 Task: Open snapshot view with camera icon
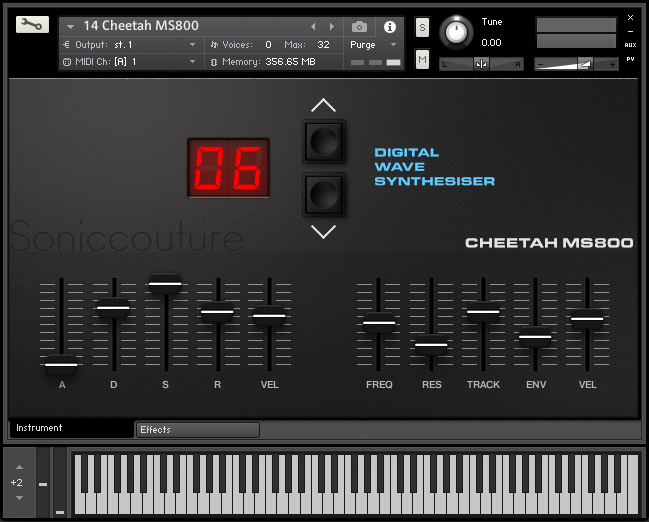pyautogui.click(x=359, y=27)
